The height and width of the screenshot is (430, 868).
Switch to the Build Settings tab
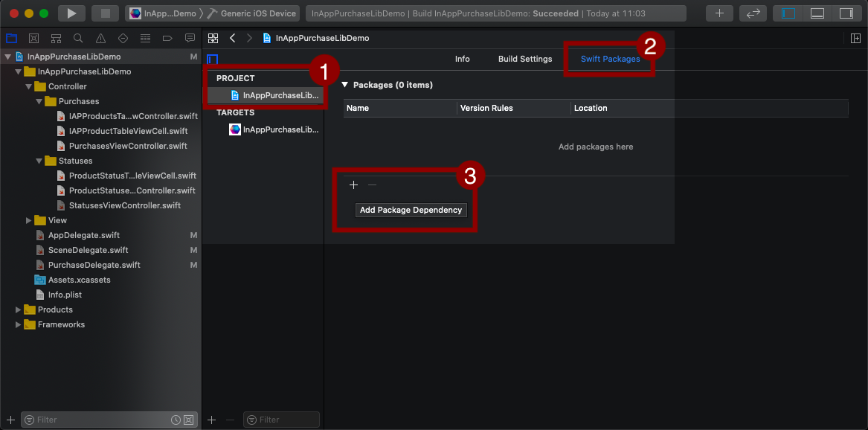pos(525,60)
